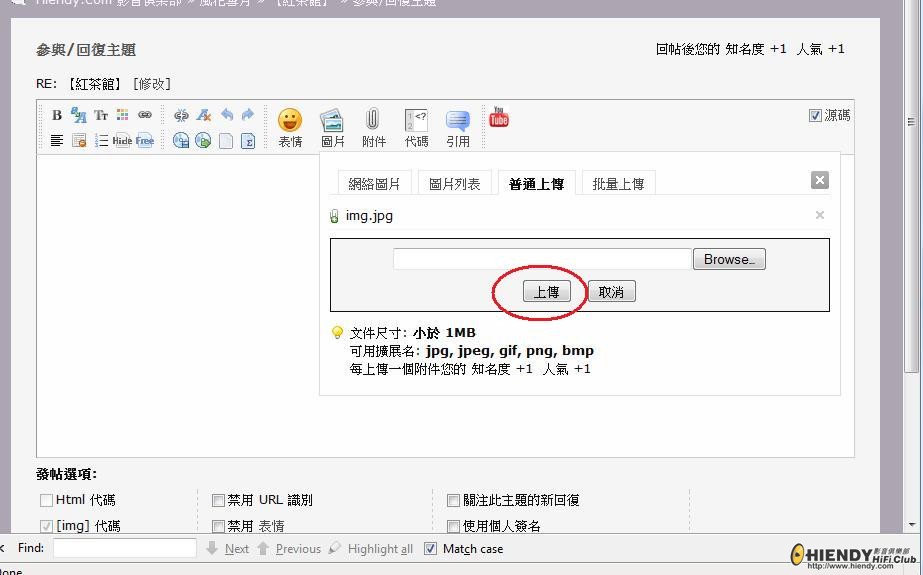The width and height of the screenshot is (923, 575).
Task: Open the attachment (附件) paperclip tool
Action: (373, 127)
